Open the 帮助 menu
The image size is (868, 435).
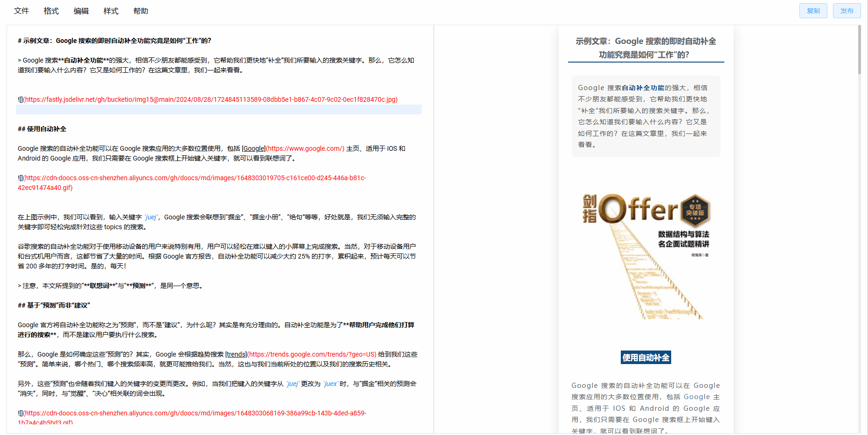click(x=141, y=11)
